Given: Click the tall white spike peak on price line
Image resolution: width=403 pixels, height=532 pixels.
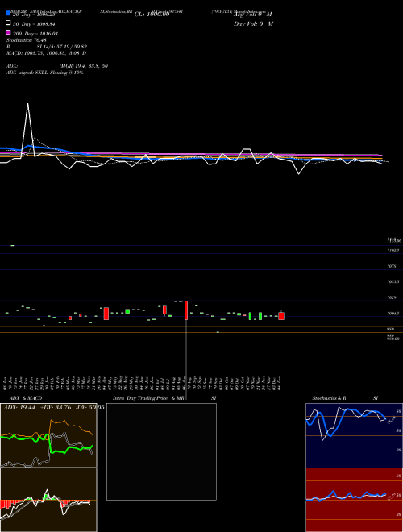Looking at the screenshot, I should [28, 104].
